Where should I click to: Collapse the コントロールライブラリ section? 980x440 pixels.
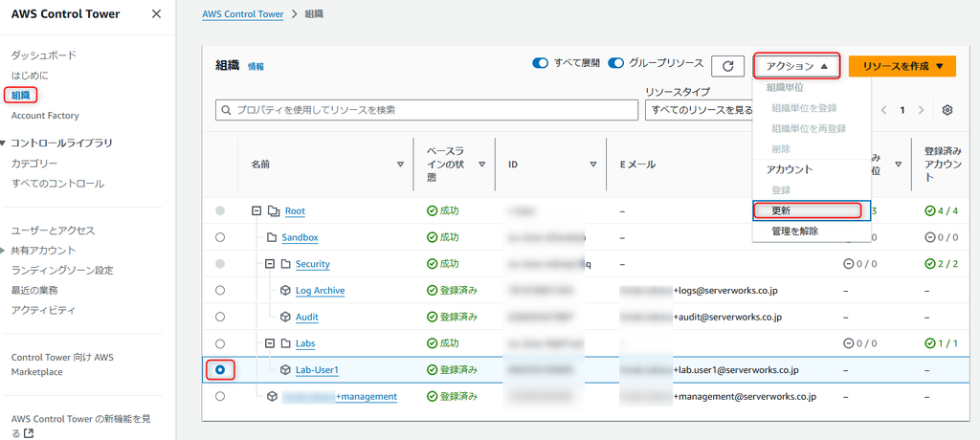point(5,143)
